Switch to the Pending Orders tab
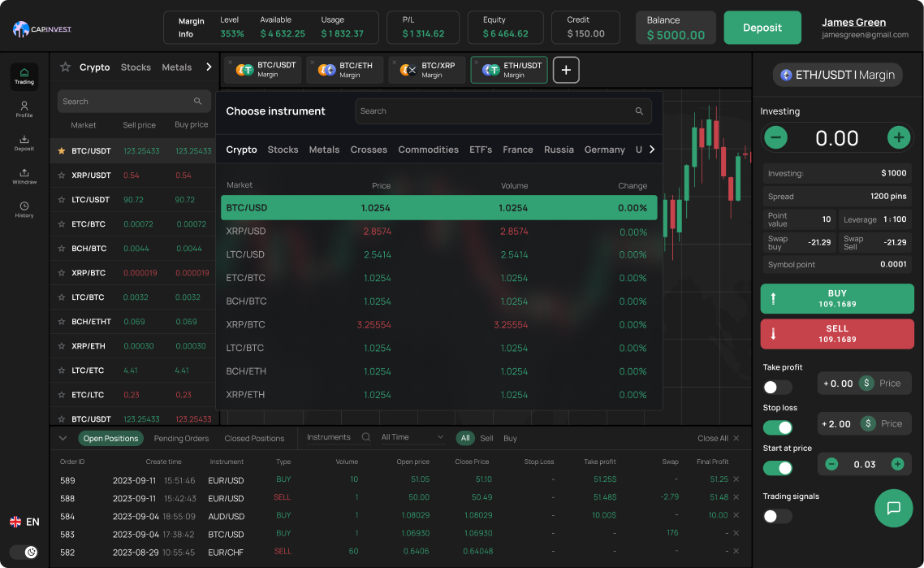 click(181, 439)
